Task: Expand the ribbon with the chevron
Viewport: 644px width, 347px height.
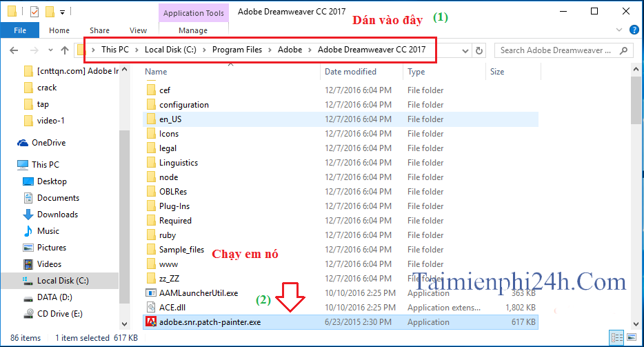Action: pos(619,30)
